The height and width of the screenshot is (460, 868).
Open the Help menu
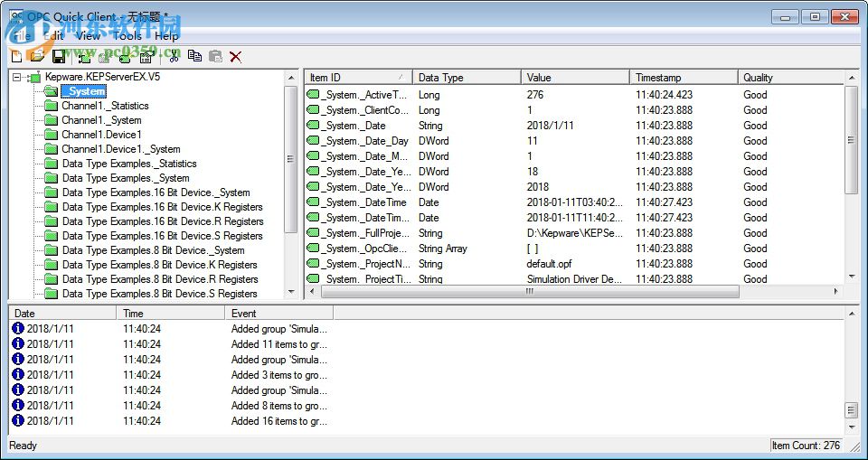pos(166,36)
